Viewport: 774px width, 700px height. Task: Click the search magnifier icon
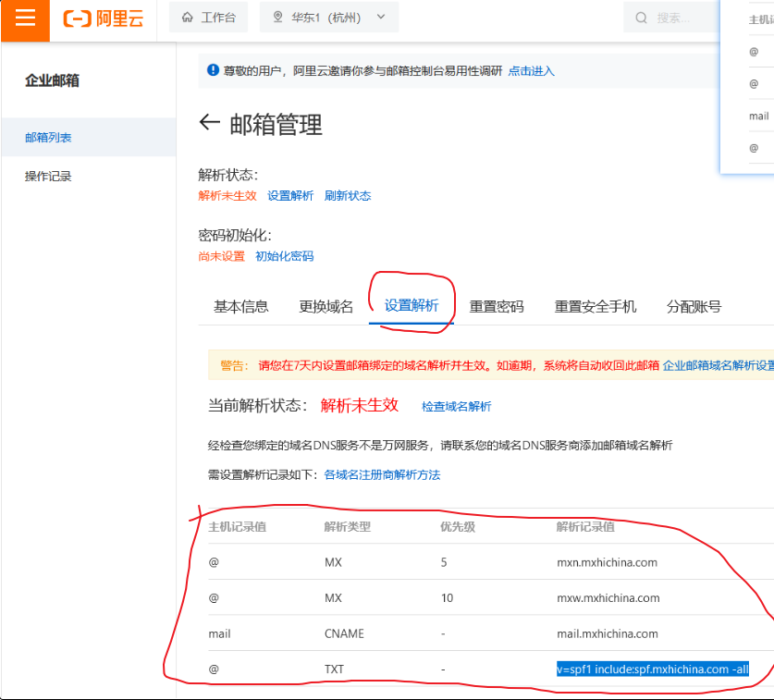pos(641,18)
